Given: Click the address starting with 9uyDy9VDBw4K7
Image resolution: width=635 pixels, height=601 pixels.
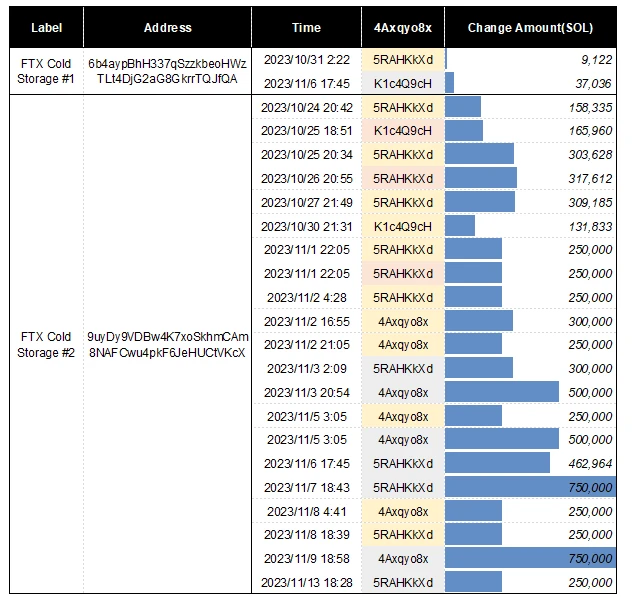Looking at the screenshot, I should click(167, 345).
